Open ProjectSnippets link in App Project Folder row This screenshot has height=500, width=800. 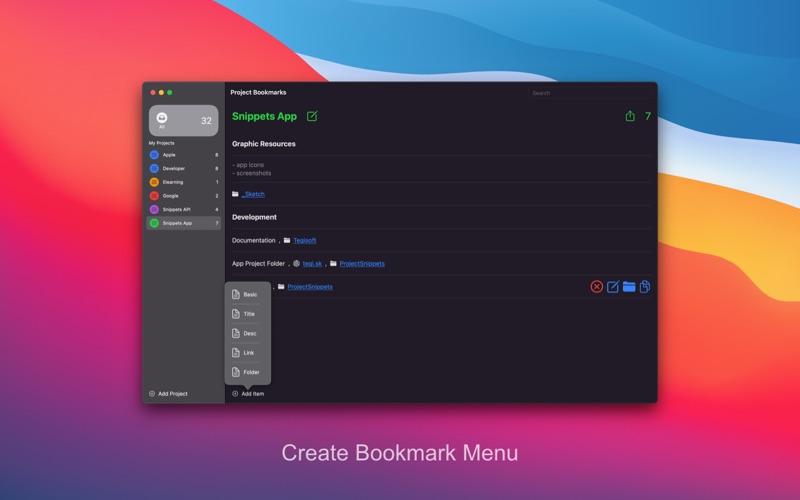pyautogui.click(x=362, y=264)
